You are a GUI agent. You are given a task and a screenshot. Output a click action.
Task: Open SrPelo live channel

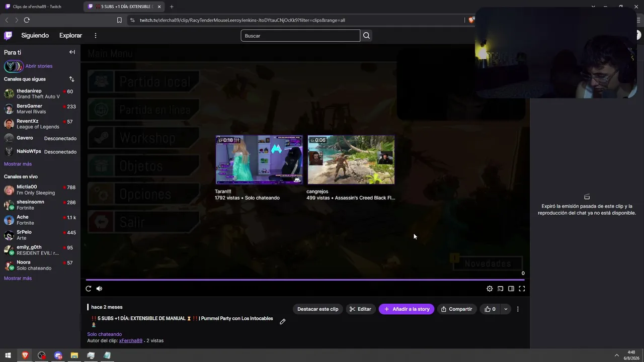(40, 235)
